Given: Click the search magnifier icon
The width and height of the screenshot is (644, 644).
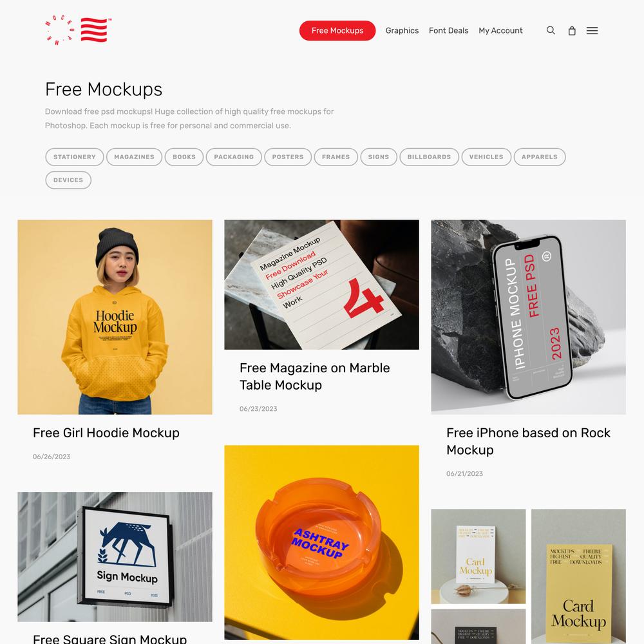Looking at the screenshot, I should tap(551, 30).
